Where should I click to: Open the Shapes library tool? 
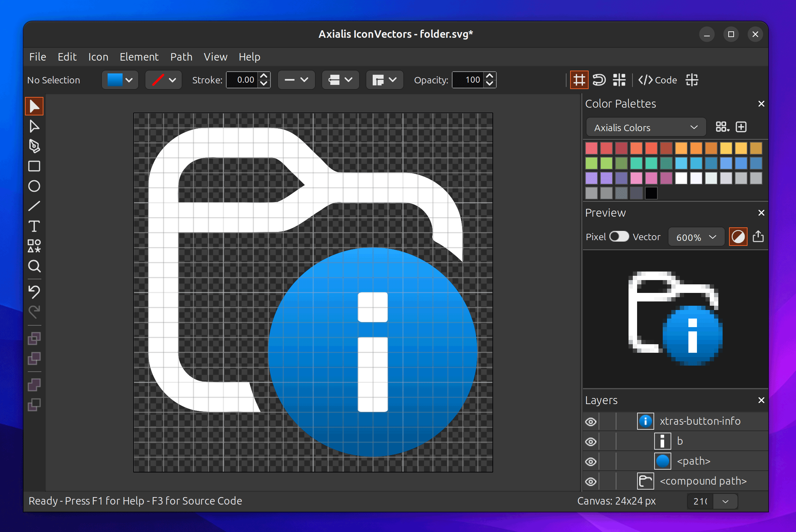coord(34,246)
